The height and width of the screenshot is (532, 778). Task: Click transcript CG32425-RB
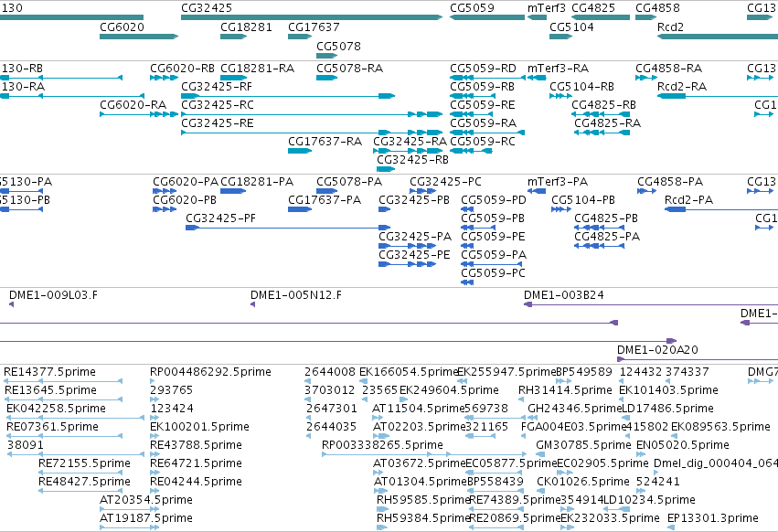click(412, 160)
